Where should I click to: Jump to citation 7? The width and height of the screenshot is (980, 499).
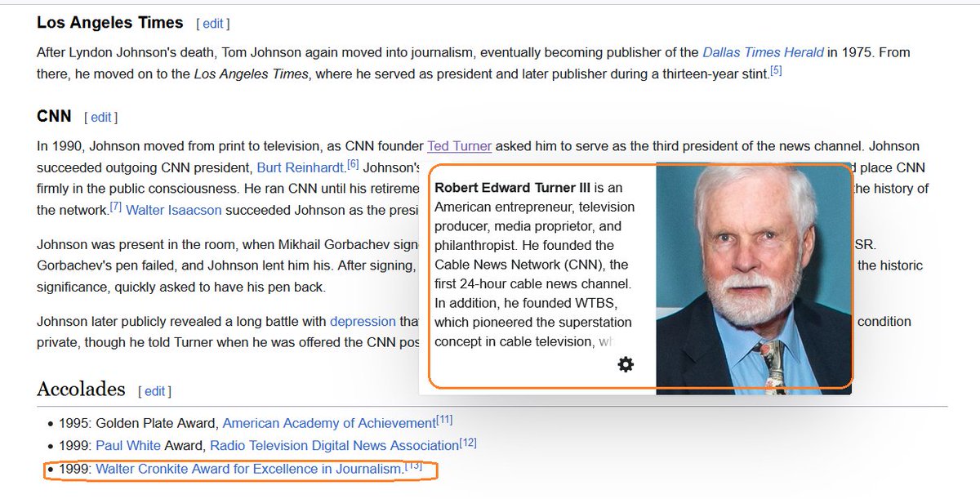(x=116, y=207)
